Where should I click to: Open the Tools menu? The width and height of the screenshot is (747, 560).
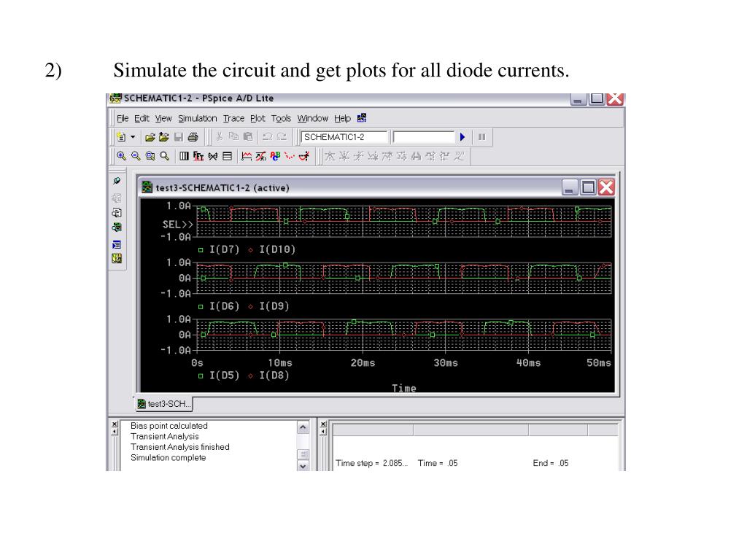pyautogui.click(x=281, y=119)
